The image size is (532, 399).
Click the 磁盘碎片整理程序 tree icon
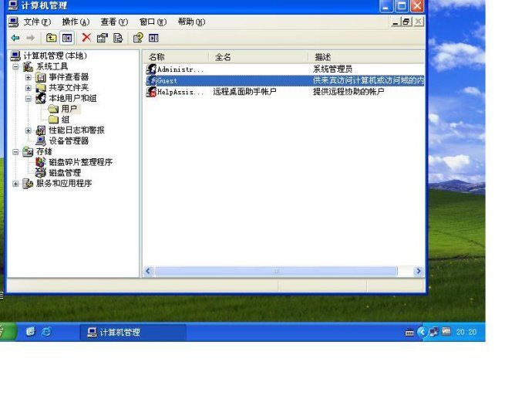click(41, 162)
